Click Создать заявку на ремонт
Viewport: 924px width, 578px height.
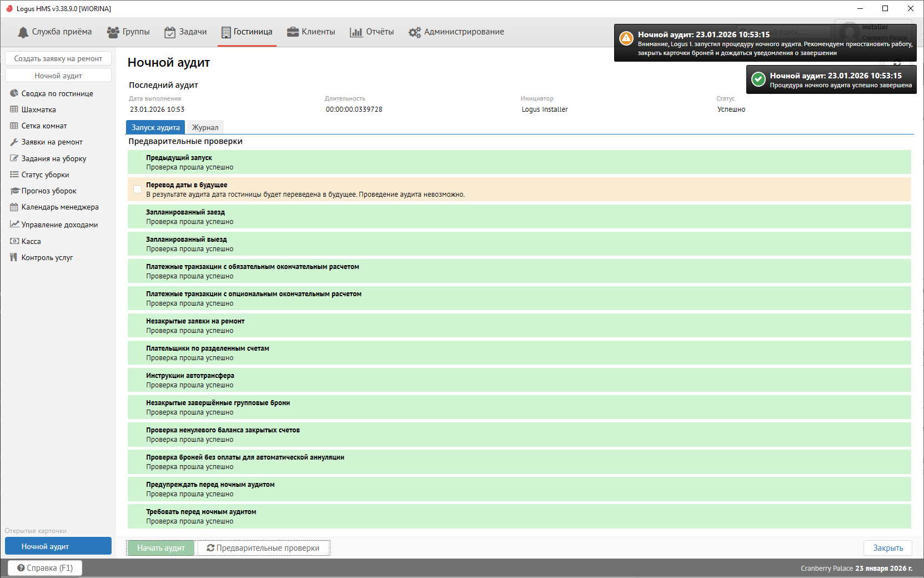[58, 58]
